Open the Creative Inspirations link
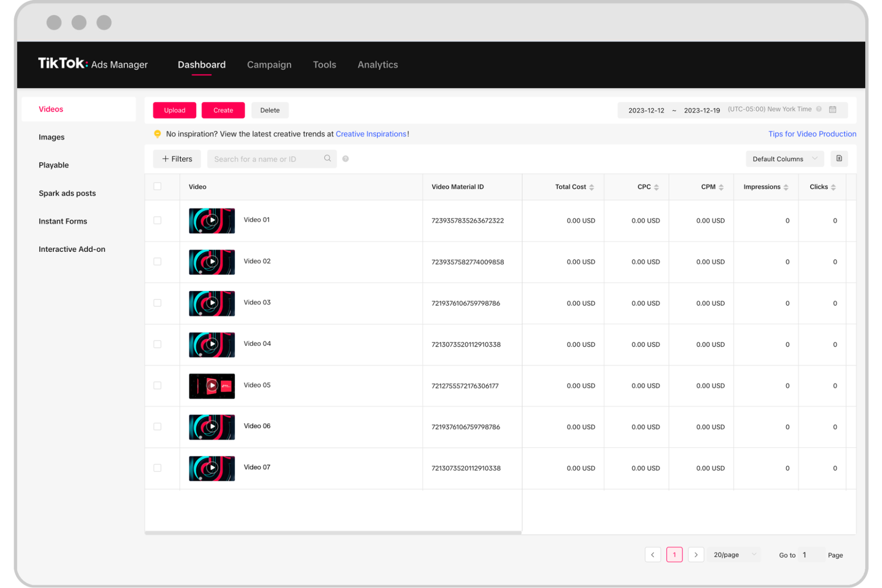The image size is (882, 588). coord(371,134)
